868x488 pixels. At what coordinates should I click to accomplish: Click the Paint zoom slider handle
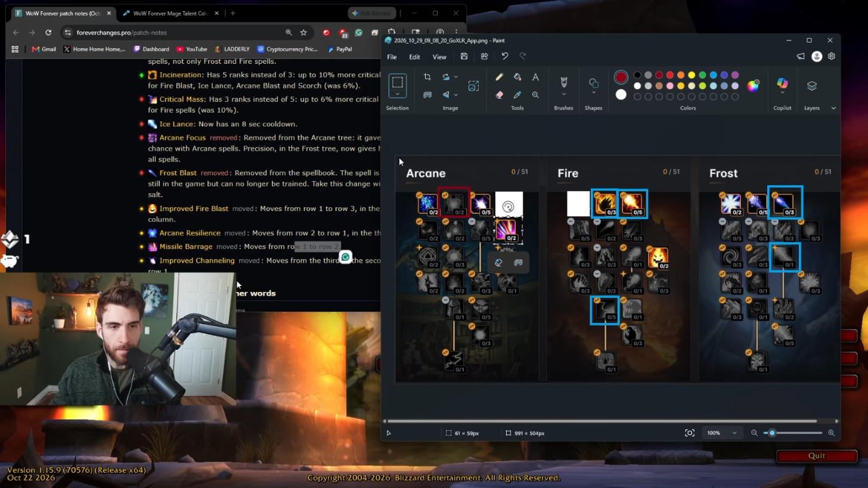pyautogui.click(x=772, y=433)
